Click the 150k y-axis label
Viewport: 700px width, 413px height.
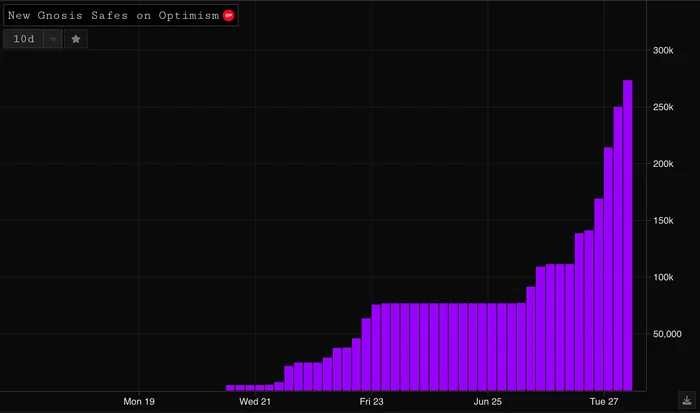tap(663, 221)
